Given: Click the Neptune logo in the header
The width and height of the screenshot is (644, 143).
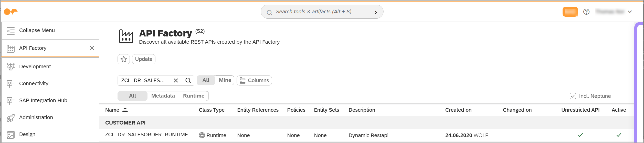Looking at the screenshot, I should click(11, 12).
